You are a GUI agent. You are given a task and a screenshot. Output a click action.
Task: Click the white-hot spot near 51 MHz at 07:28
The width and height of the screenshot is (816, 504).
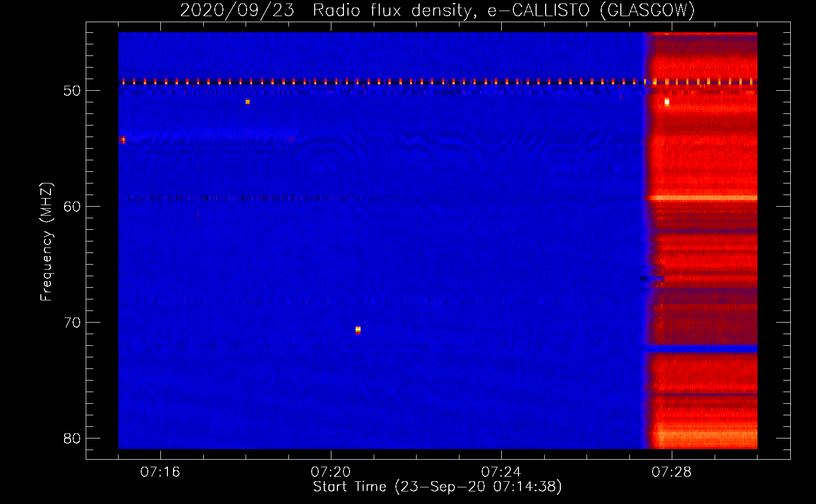tap(667, 102)
